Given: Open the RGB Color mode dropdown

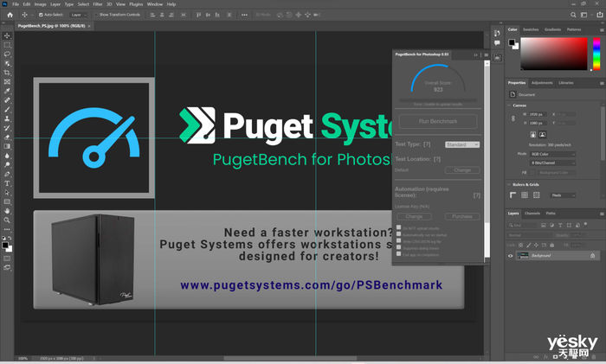Looking at the screenshot, I should (x=552, y=154).
